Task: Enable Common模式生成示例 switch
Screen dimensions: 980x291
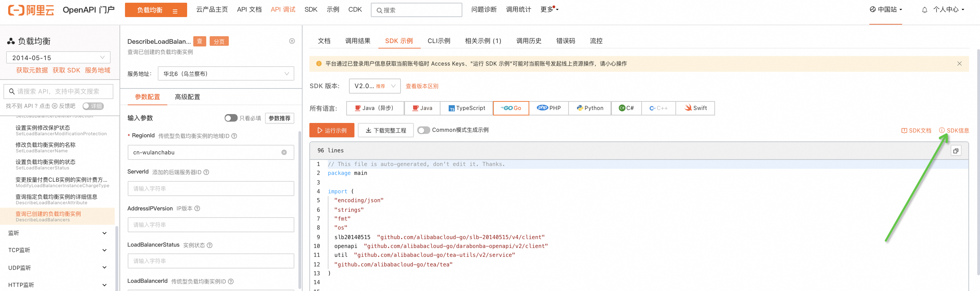Action: point(424,130)
